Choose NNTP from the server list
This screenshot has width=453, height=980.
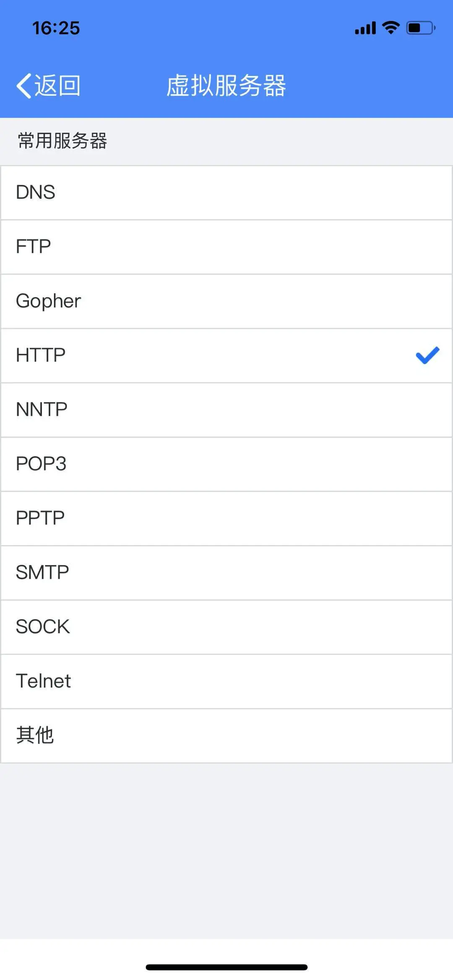[226, 410]
